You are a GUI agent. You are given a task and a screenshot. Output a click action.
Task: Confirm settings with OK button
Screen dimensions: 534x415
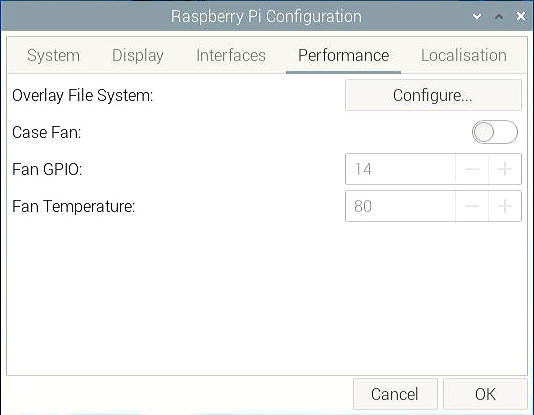(x=485, y=394)
